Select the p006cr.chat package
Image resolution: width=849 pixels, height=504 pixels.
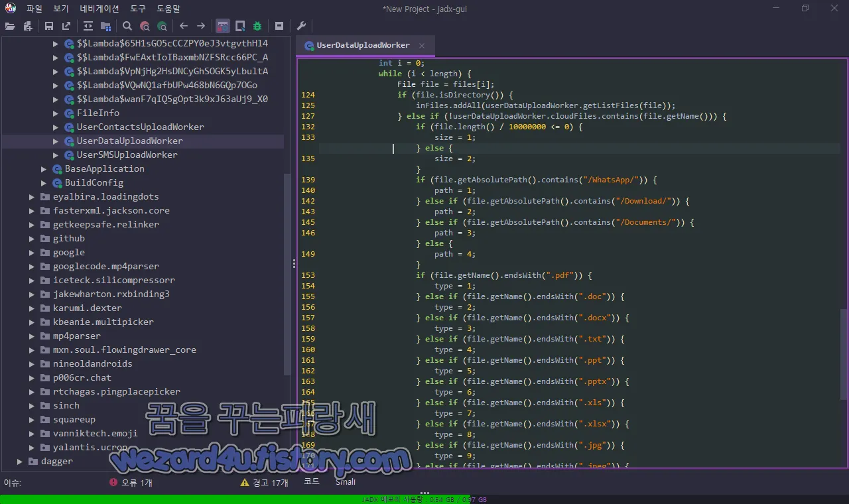tap(82, 377)
